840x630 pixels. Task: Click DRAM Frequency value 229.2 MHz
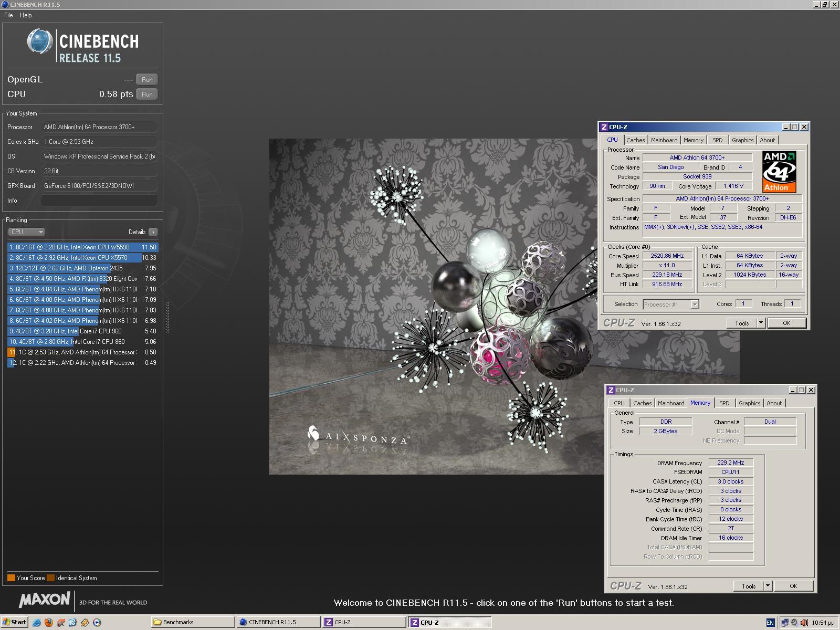point(731,463)
